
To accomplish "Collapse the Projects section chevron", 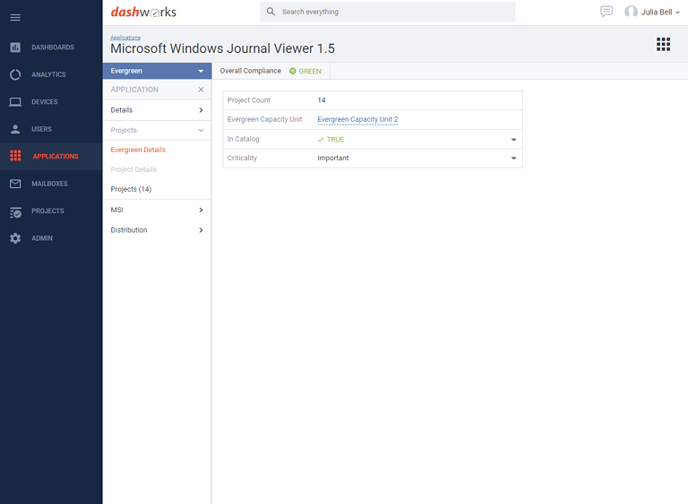I will (201, 130).
